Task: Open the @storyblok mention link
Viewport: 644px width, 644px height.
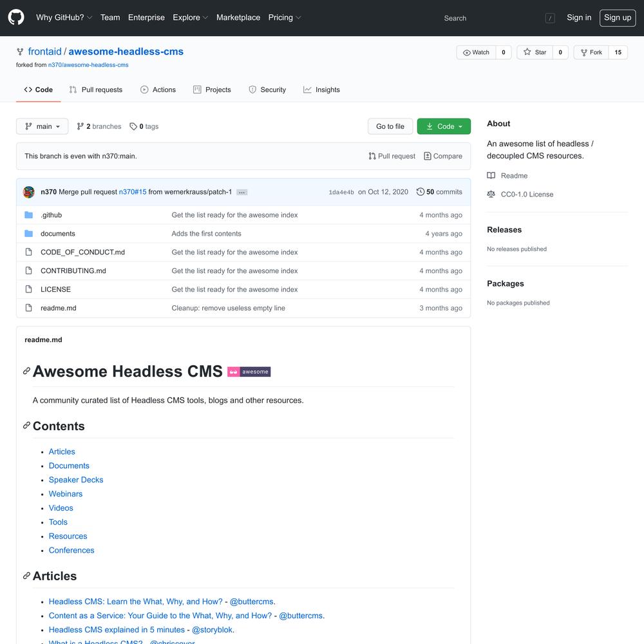Action: [213, 630]
